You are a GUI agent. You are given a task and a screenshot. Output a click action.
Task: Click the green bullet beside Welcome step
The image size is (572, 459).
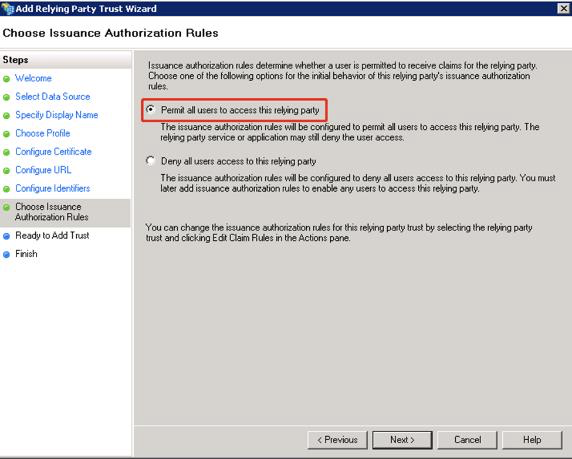click(x=6, y=79)
